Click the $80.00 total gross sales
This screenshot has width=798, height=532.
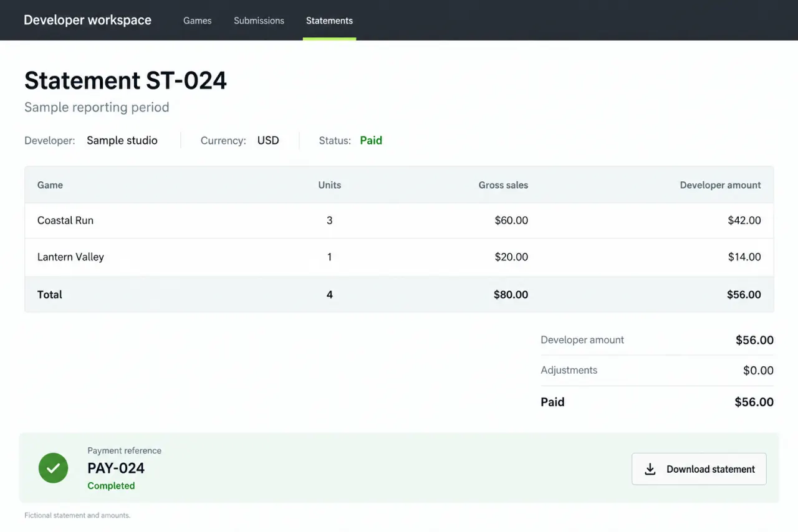pyautogui.click(x=511, y=295)
